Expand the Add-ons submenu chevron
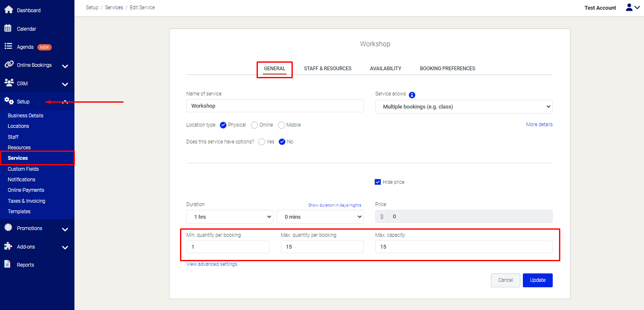 [x=65, y=248]
